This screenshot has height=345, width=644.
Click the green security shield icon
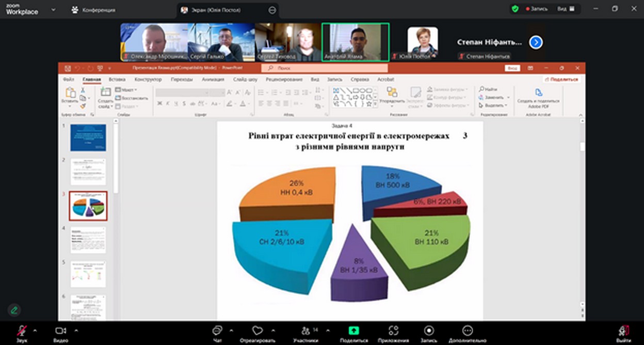[x=514, y=9]
